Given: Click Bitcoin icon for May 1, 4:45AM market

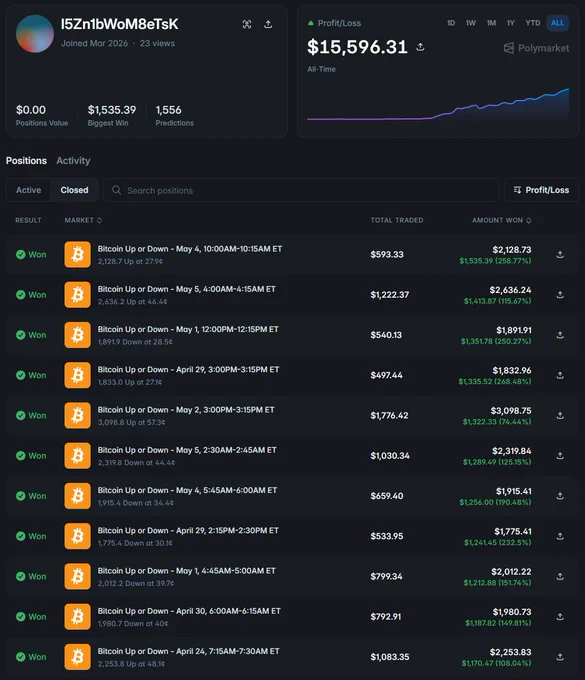Looking at the screenshot, I should [x=78, y=576].
